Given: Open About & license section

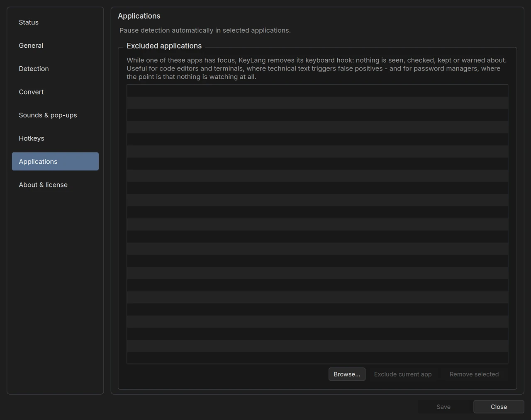Looking at the screenshot, I should (x=55, y=185).
